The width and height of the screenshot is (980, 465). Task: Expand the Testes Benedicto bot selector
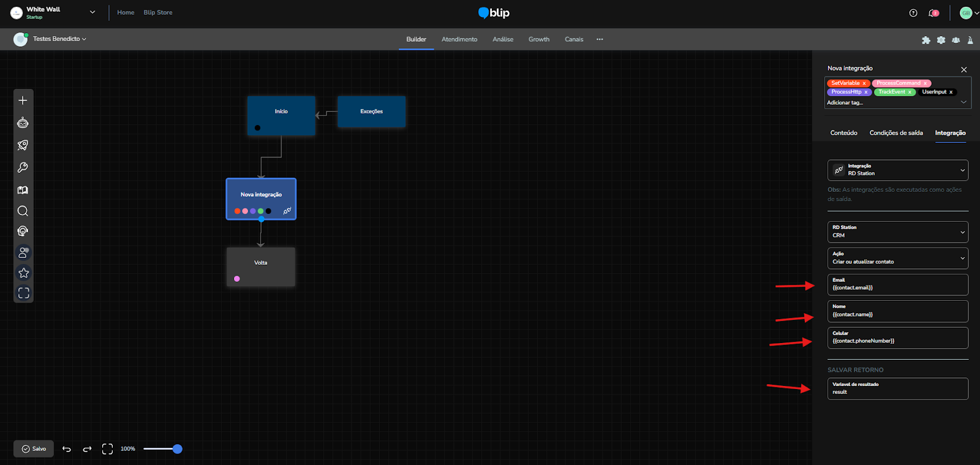[59, 39]
